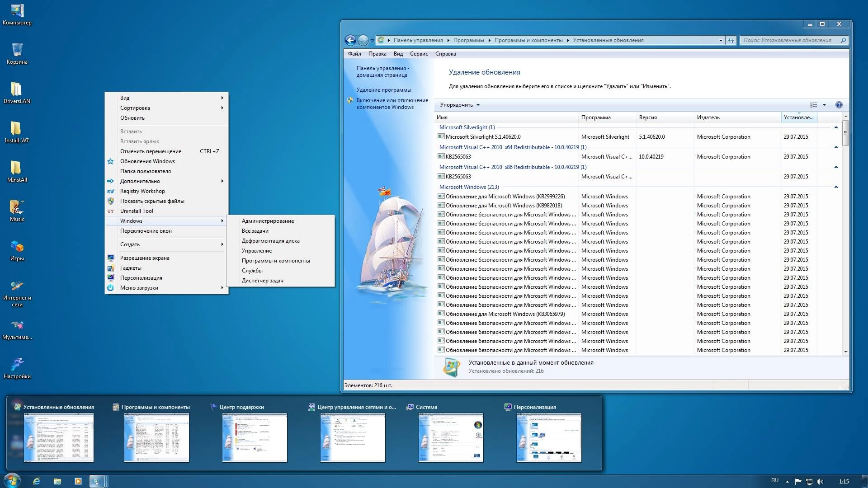Select the DriversLAN folder icon

click(x=17, y=93)
